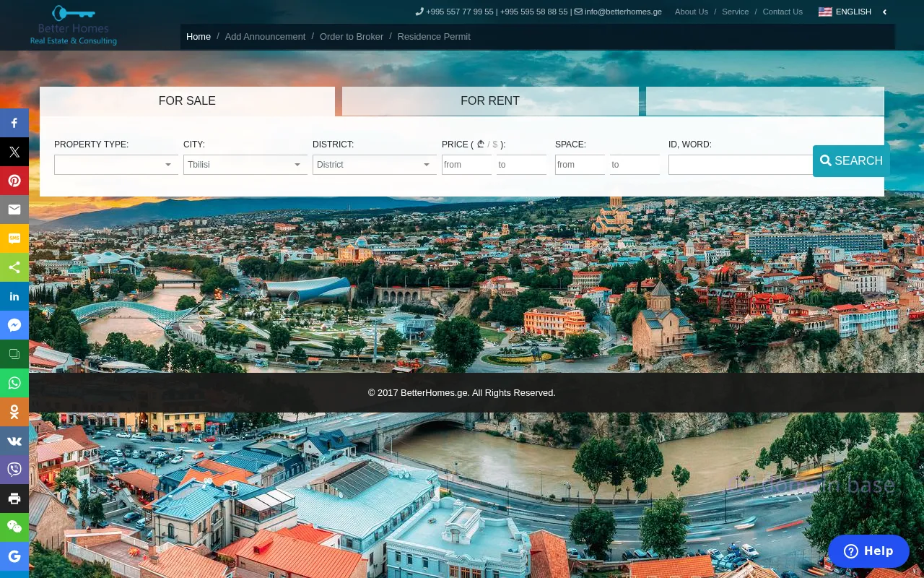Switch the price currency to dollars

(x=495, y=144)
